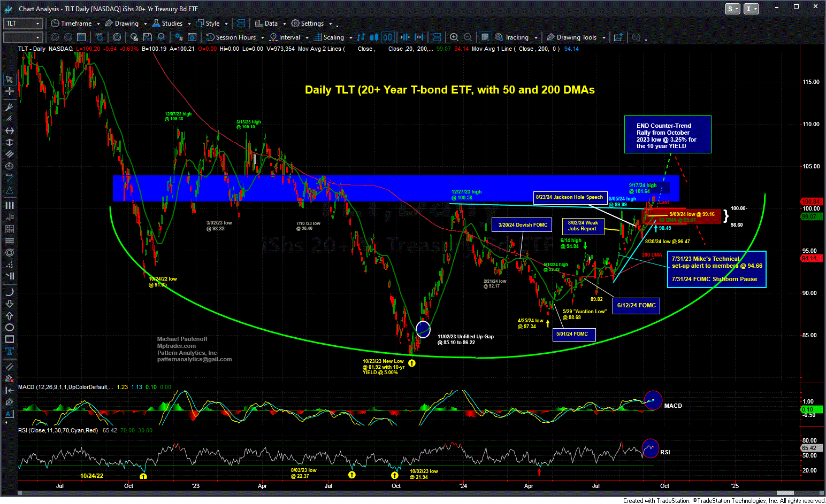Image resolution: width=826 pixels, height=504 pixels.
Task: Click the zoom out magnifier icon
Action: [468, 37]
